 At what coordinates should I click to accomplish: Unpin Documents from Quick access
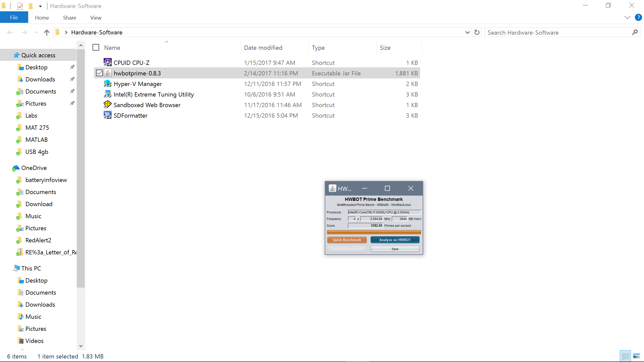72,91
